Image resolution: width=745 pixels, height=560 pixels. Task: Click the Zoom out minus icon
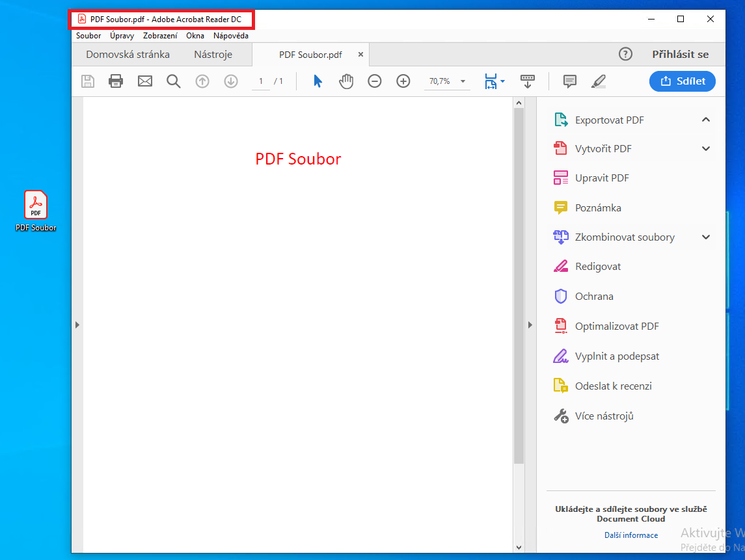pyautogui.click(x=375, y=81)
